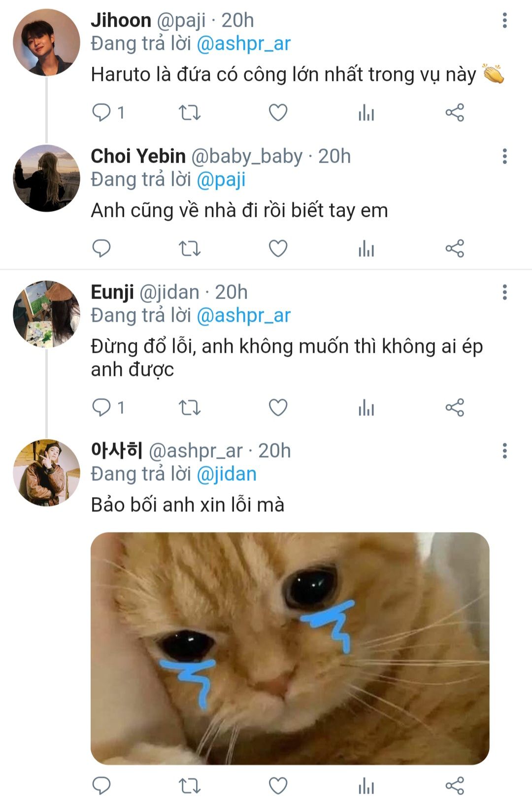Share the crying cat tweet

coord(455,786)
